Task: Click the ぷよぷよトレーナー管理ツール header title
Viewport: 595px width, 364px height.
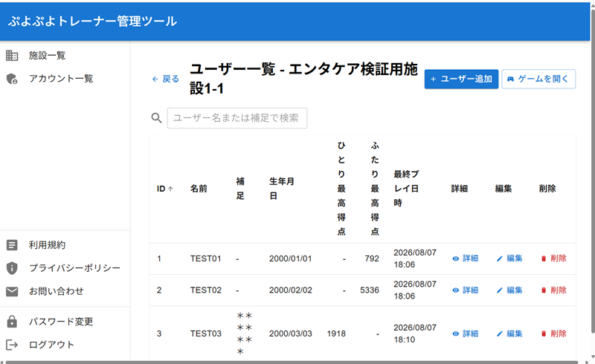Action: (x=92, y=21)
